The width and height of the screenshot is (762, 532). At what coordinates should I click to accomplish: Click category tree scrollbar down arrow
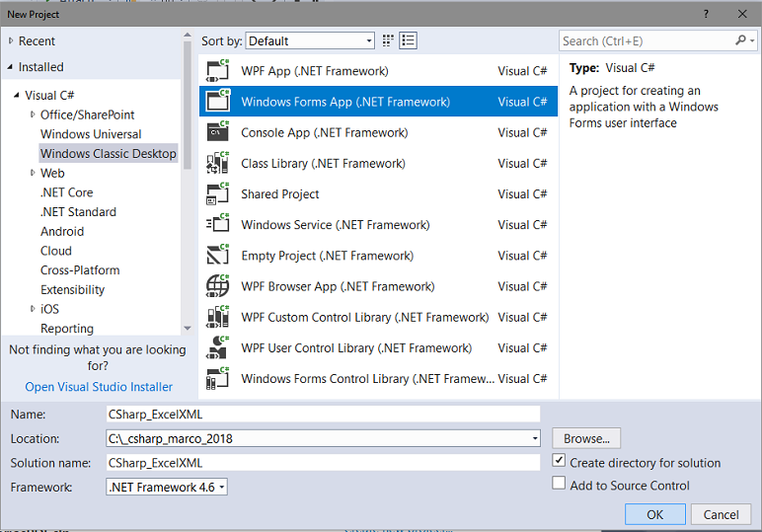tap(188, 329)
